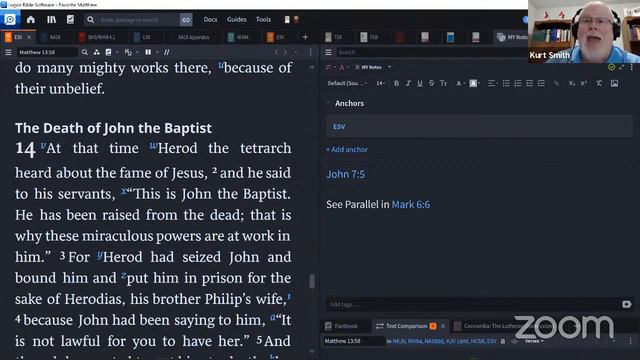Screen dimensions: 640x360
Task: Click the ESV text scrollbar thumb
Action: pos(312,281)
